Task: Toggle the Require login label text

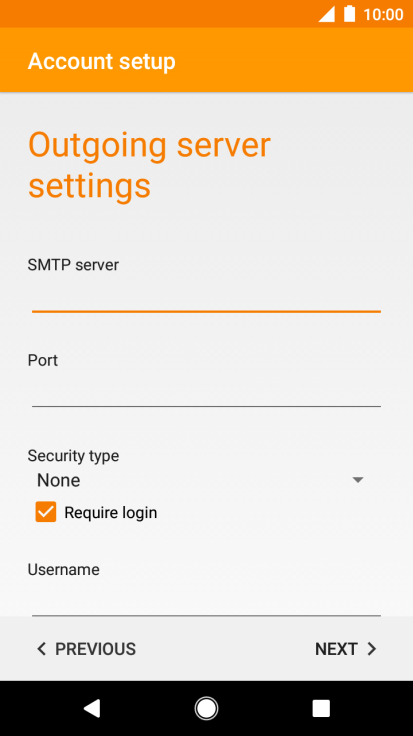Action: click(x=111, y=513)
